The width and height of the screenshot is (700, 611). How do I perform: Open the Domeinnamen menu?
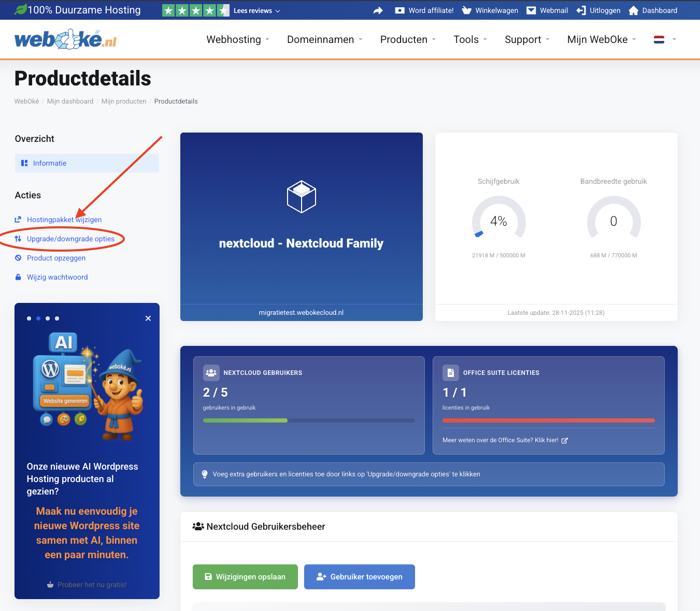coord(321,39)
